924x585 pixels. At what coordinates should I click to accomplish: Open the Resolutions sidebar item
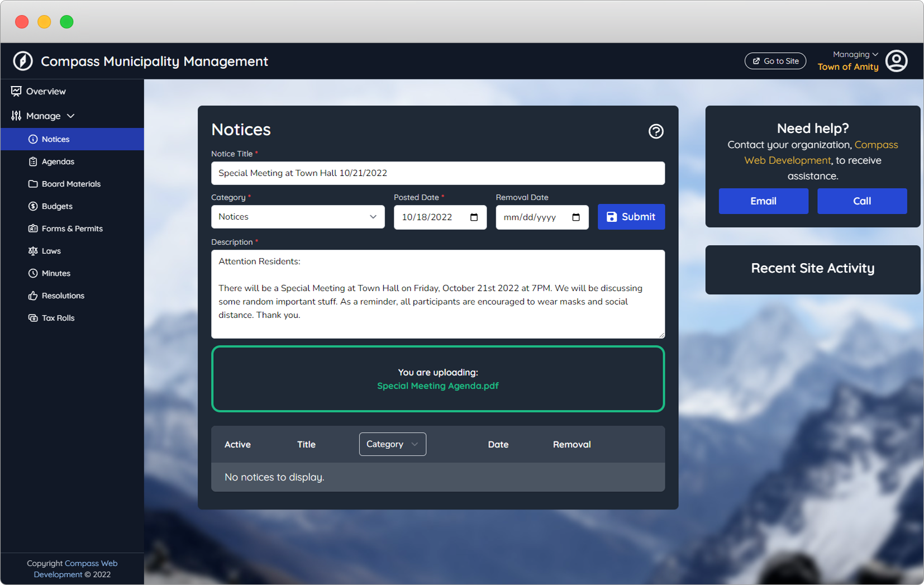pyautogui.click(x=63, y=296)
